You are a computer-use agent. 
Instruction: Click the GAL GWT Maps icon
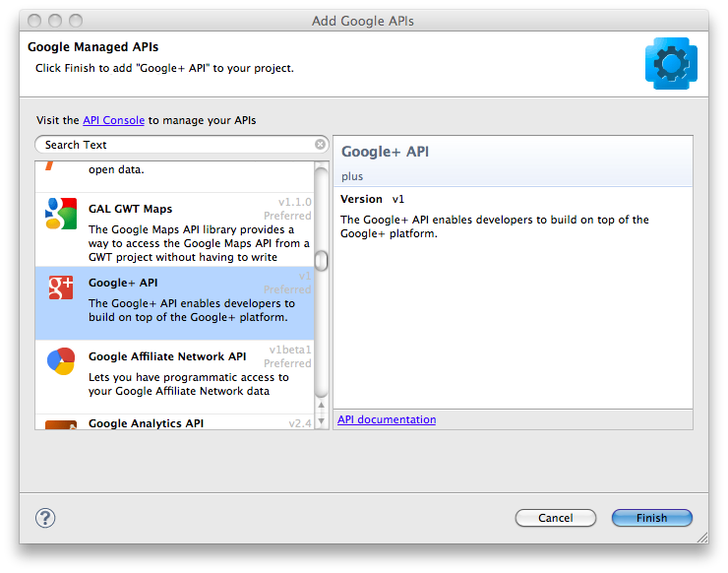click(61, 214)
